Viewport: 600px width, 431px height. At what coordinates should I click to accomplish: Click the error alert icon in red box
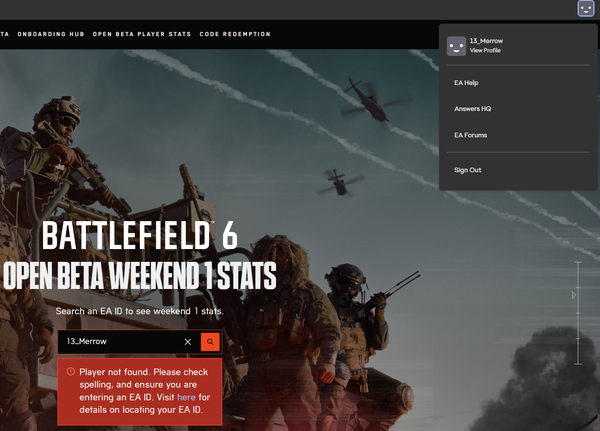coord(70,371)
